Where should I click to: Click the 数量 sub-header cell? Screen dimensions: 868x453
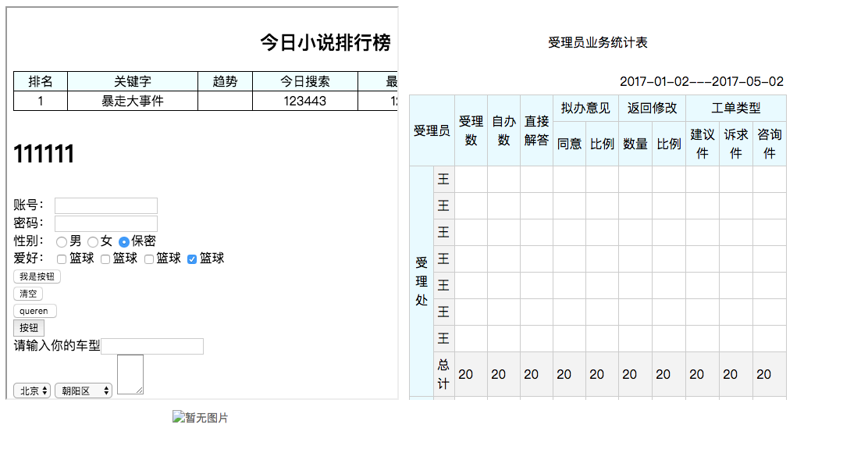635,144
